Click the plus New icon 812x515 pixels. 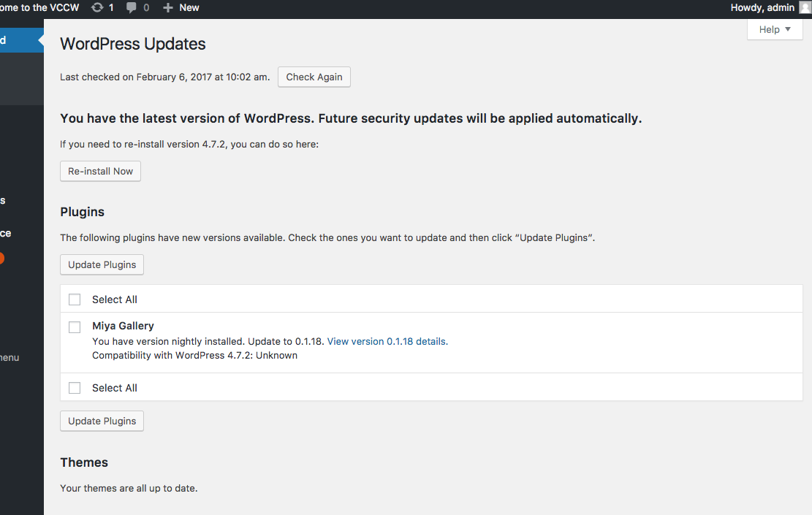(x=168, y=8)
